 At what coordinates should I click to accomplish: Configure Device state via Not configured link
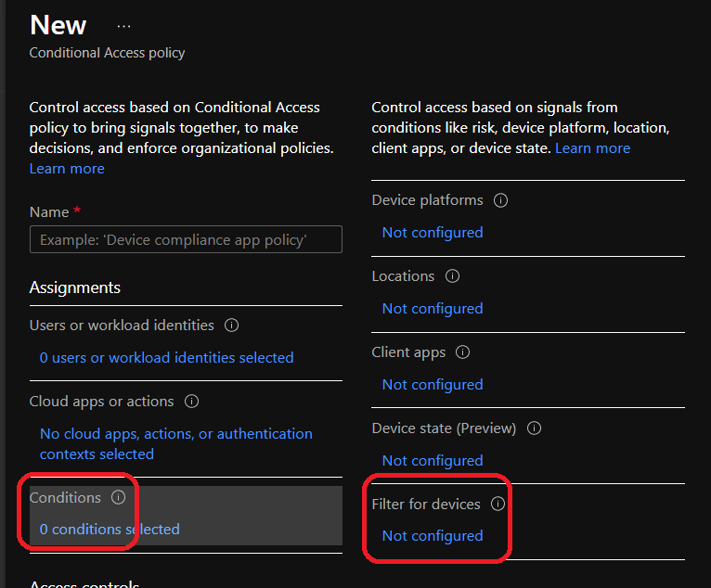tap(433, 461)
